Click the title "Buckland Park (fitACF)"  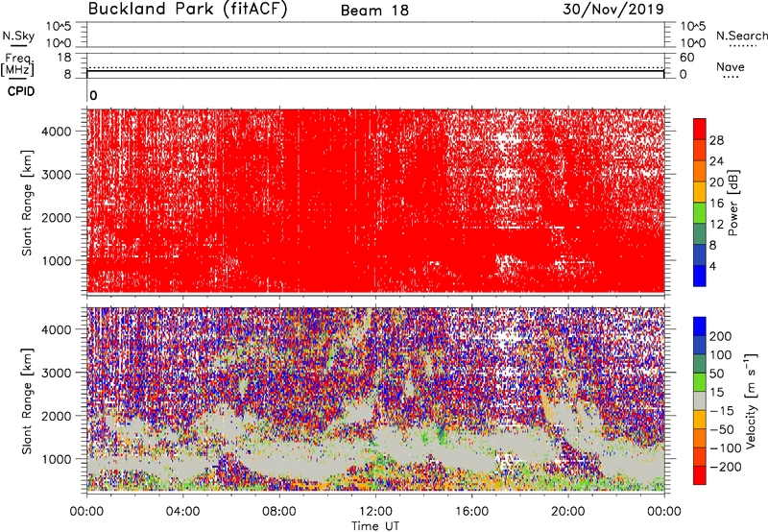(187, 9)
